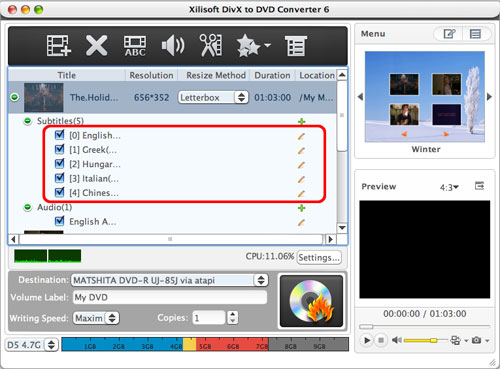Click the Duration column header
Screen dimensions: 500x369
point(272,75)
